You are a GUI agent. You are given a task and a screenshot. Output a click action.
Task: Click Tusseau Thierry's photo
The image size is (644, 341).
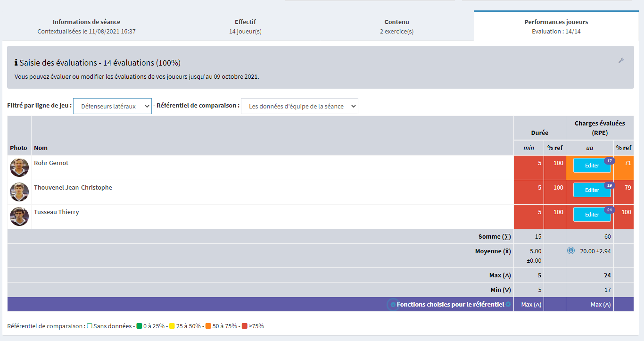pyautogui.click(x=19, y=216)
